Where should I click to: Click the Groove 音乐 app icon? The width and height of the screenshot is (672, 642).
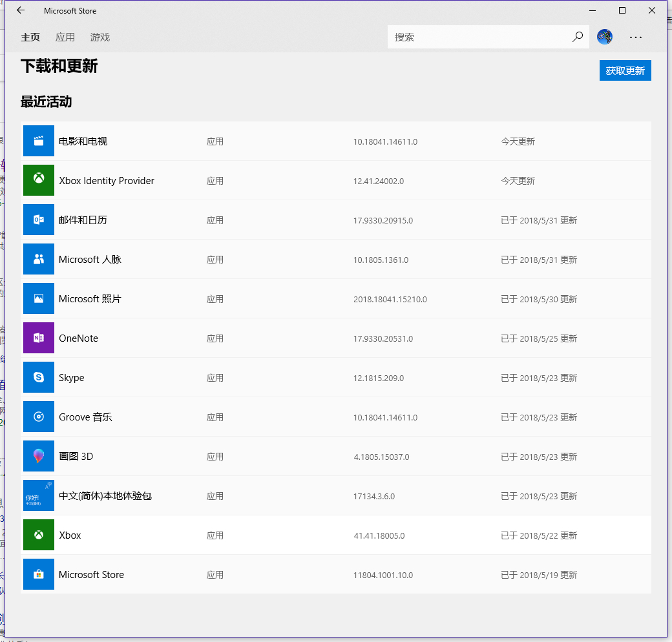pos(39,417)
